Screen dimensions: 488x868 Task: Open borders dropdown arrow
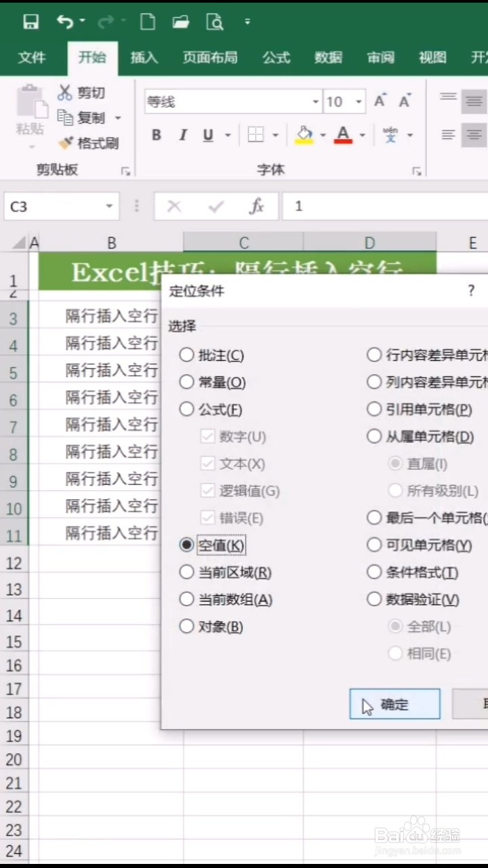[x=275, y=136]
